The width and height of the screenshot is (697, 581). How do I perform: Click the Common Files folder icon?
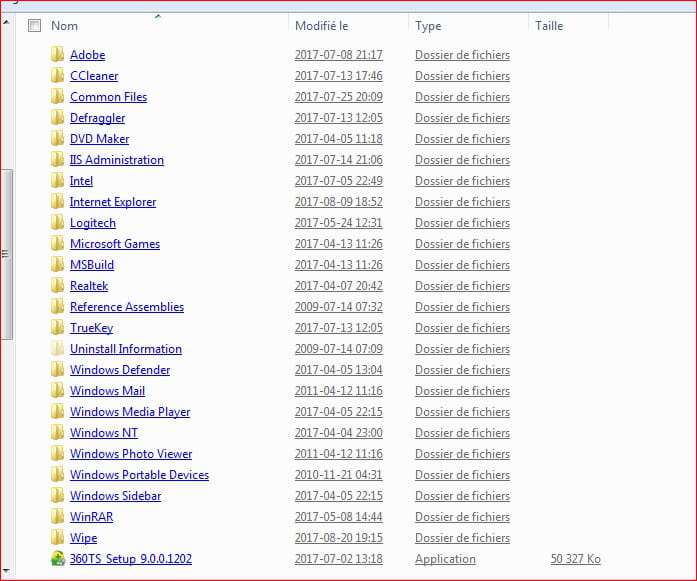coord(57,96)
